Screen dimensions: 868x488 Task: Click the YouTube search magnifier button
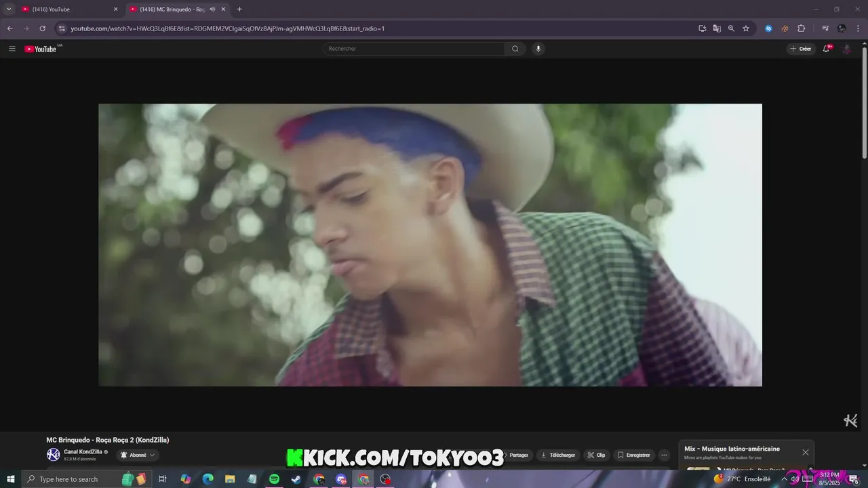[x=515, y=49]
